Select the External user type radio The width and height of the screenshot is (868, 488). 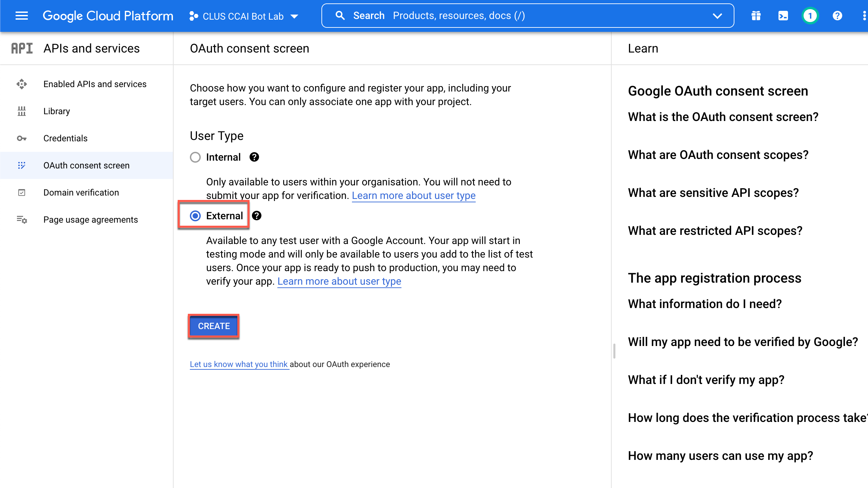(195, 216)
